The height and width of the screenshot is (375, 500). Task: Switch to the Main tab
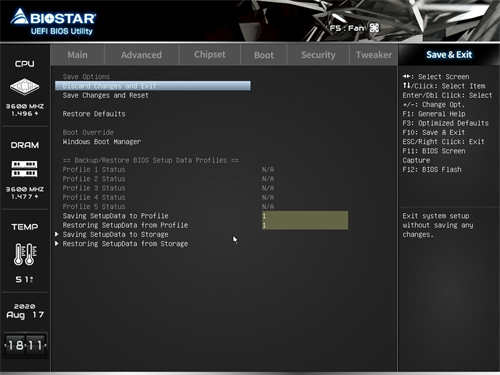[77, 55]
